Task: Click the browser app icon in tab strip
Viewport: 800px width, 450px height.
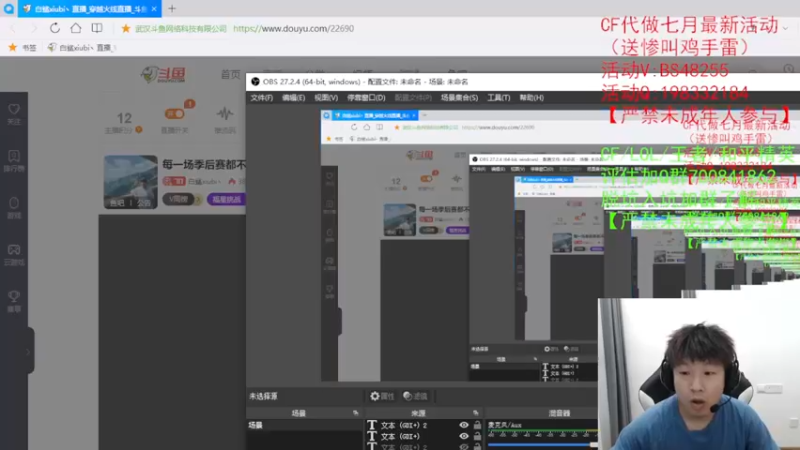Action: tap(8, 8)
